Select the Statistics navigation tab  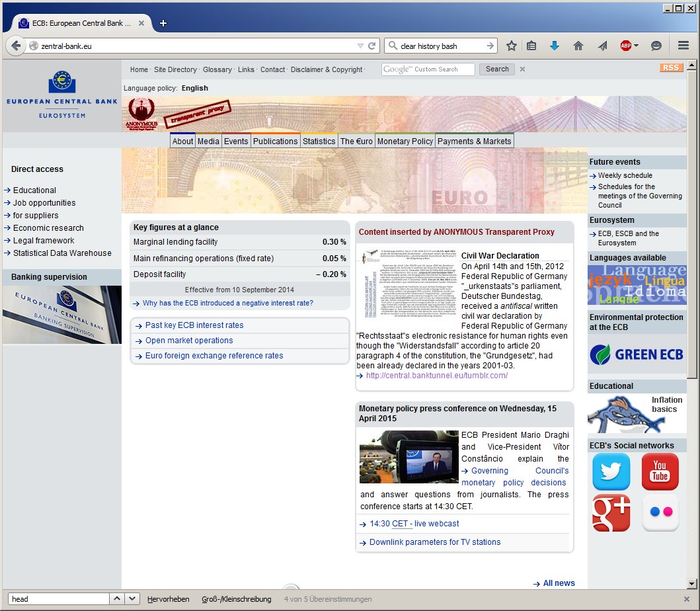click(319, 141)
